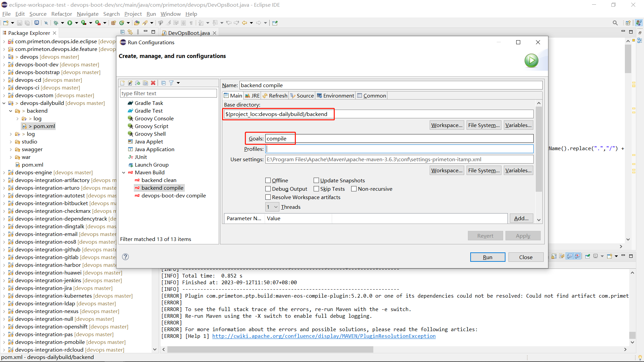Click the green Run icon in main toolbar
The image size is (644, 362).
click(x=70, y=23)
